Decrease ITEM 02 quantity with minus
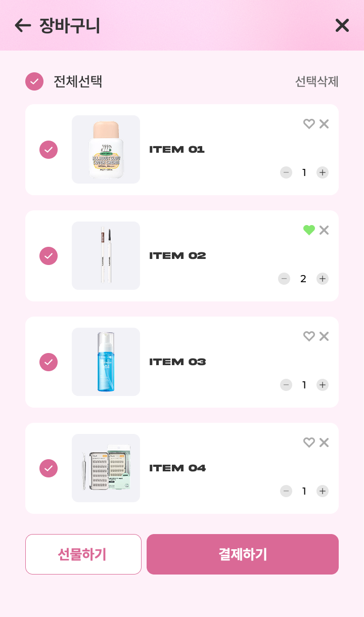The width and height of the screenshot is (364, 617). tap(284, 279)
